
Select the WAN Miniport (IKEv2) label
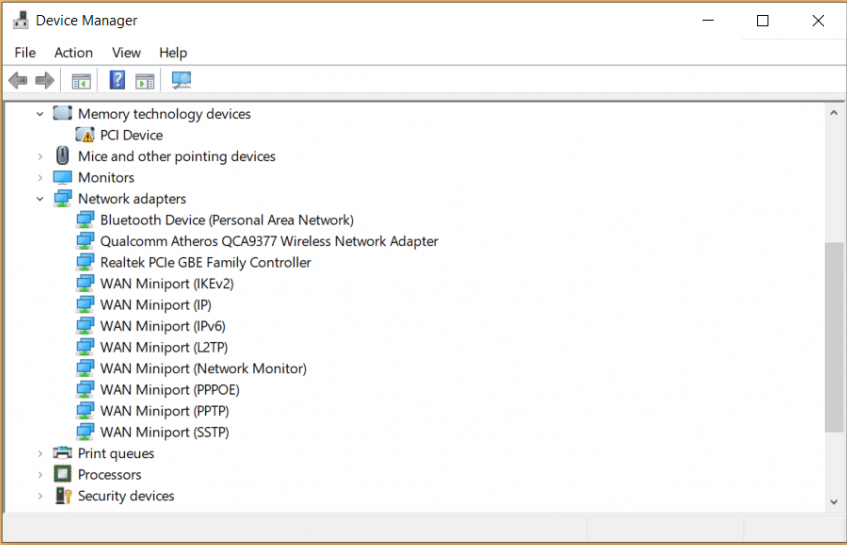point(167,284)
